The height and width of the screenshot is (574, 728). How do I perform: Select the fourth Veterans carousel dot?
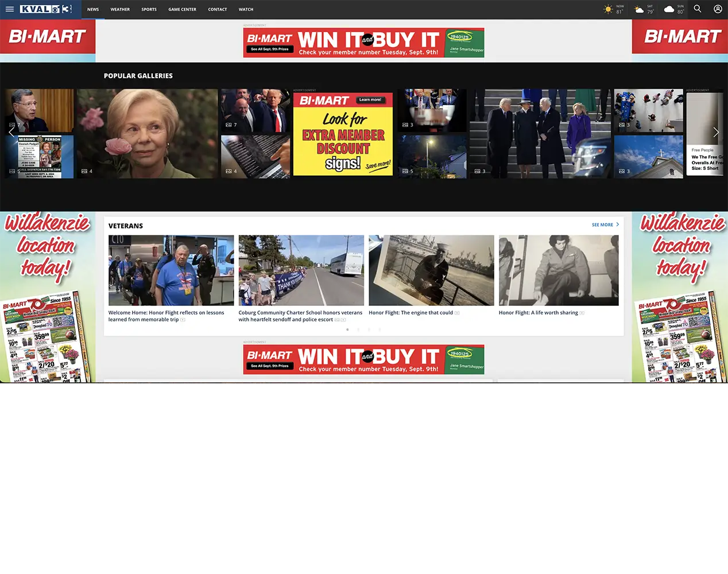[x=380, y=329]
